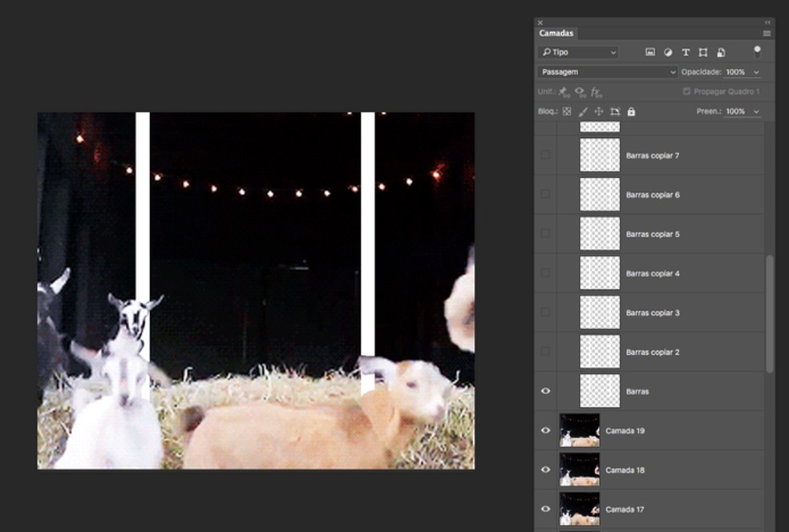Show the Barras copiar 7 layer

(546, 155)
